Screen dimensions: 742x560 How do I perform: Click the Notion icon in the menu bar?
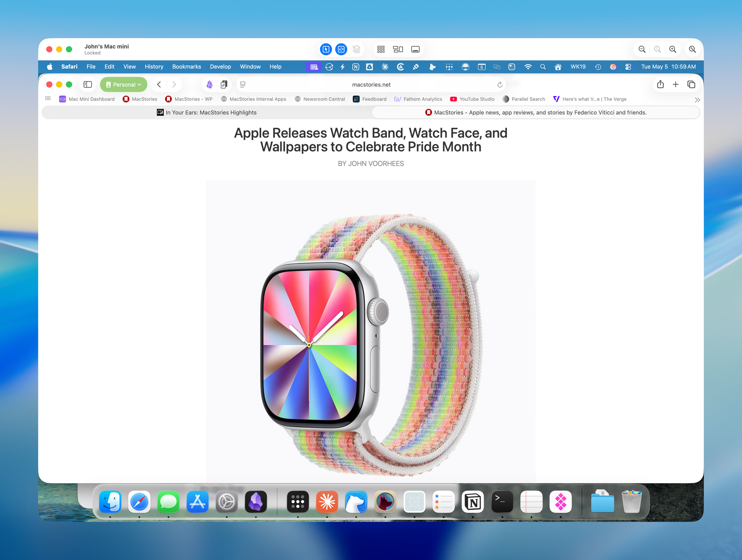tap(356, 67)
